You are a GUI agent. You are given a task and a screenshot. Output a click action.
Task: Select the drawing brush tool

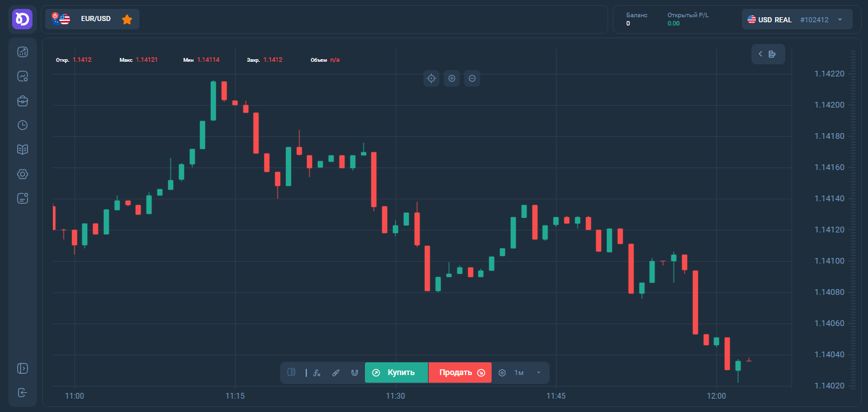coord(336,373)
